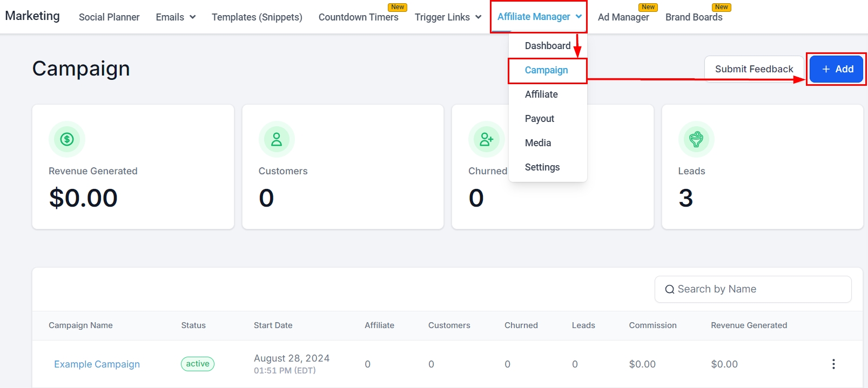Open the Example Campaign link
Screen dimensions: 868x388
point(97,364)
